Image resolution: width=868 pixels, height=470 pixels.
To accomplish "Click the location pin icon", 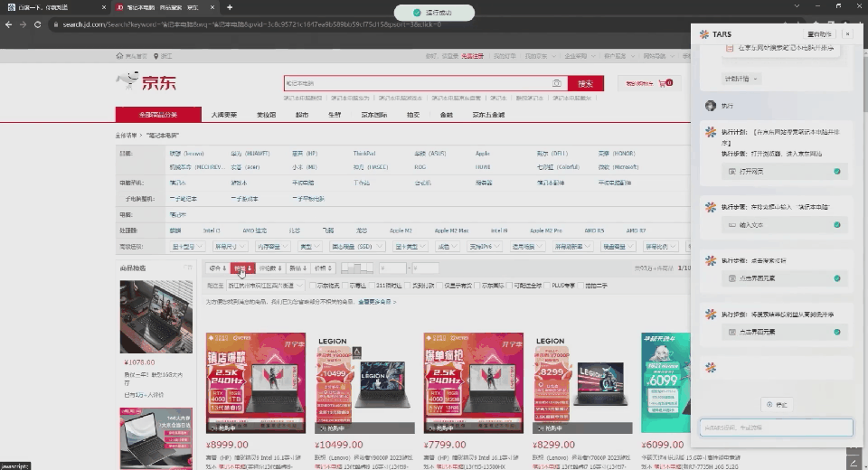I will click(156, 56).
